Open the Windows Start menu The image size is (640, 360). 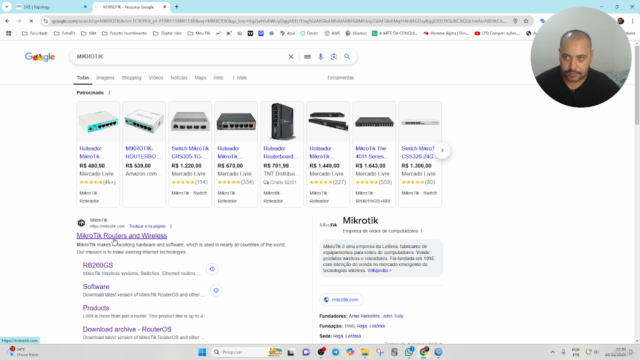pyautogui.click(x=202, y=352)
